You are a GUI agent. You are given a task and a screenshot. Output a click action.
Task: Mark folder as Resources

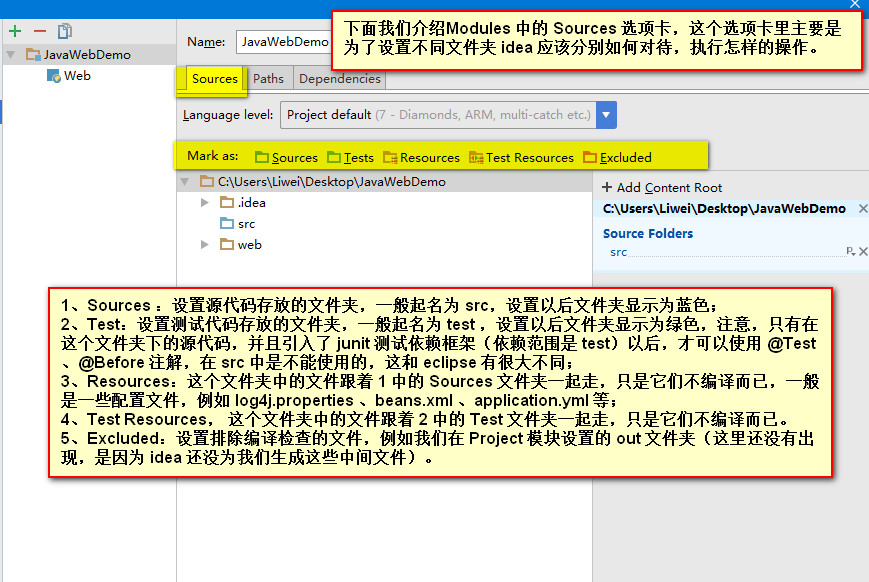click(x=422, y=157)
